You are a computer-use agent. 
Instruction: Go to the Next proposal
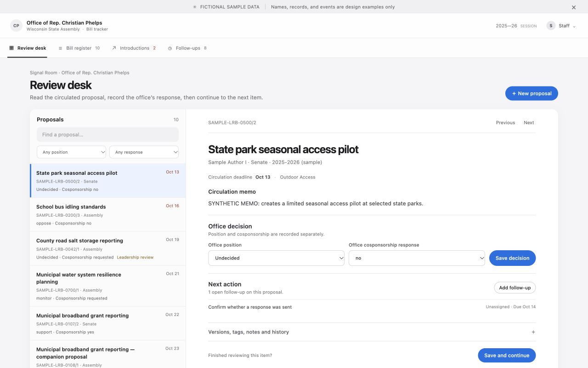tap(529, 122)
